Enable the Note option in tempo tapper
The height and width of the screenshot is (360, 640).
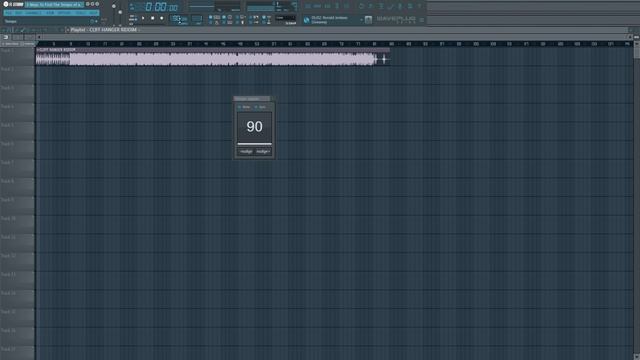pyautogui.click(x=244, y=107)
